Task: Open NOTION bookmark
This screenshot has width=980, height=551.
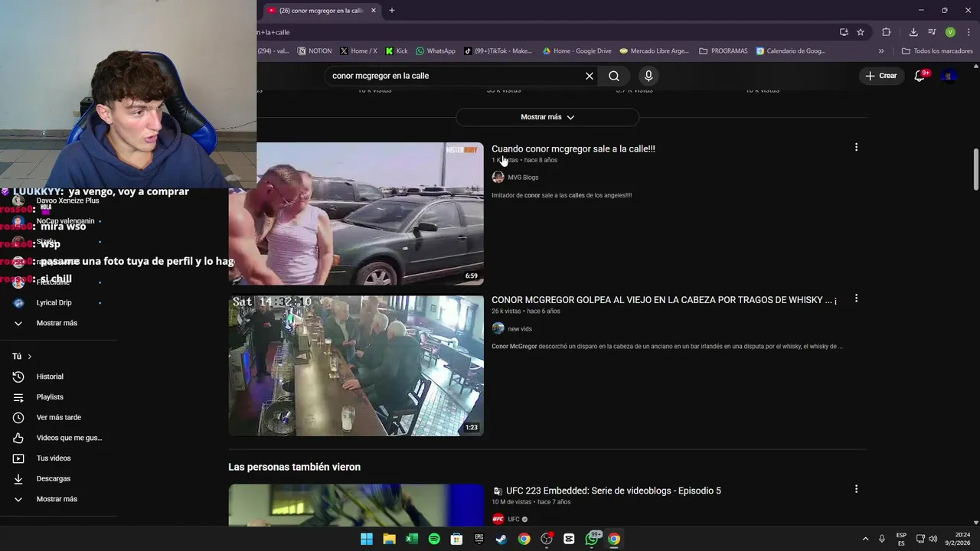Action: pyautogui.click(x=315, y=51)
